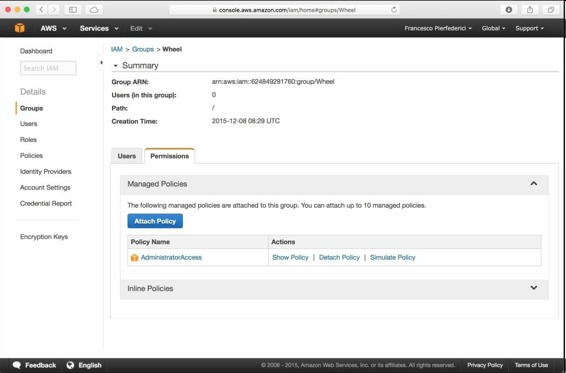This screenshot has width=566, height=373.
Task: Click the Attach Policy button
Action: pos(155,221)
